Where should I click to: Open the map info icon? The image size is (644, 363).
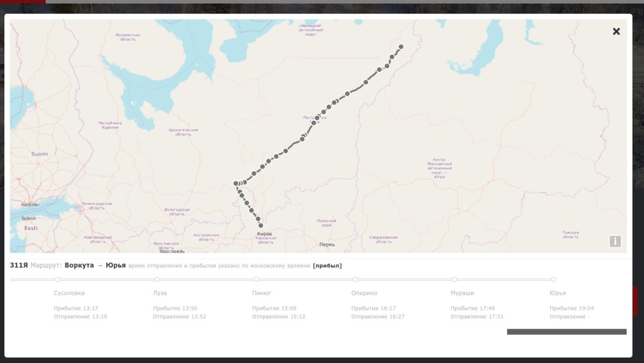point(615,241)
